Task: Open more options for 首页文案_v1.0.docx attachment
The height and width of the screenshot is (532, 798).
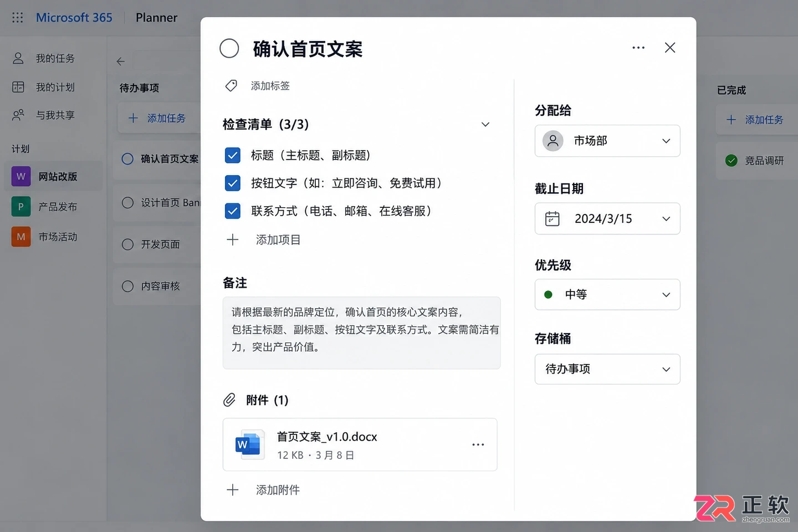Action: coord(478,444)
